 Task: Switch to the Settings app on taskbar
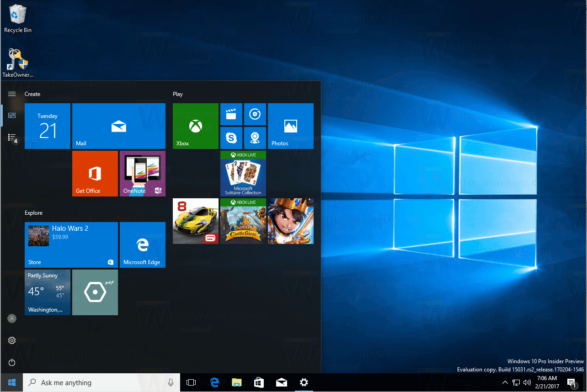(x=304, y=382)
